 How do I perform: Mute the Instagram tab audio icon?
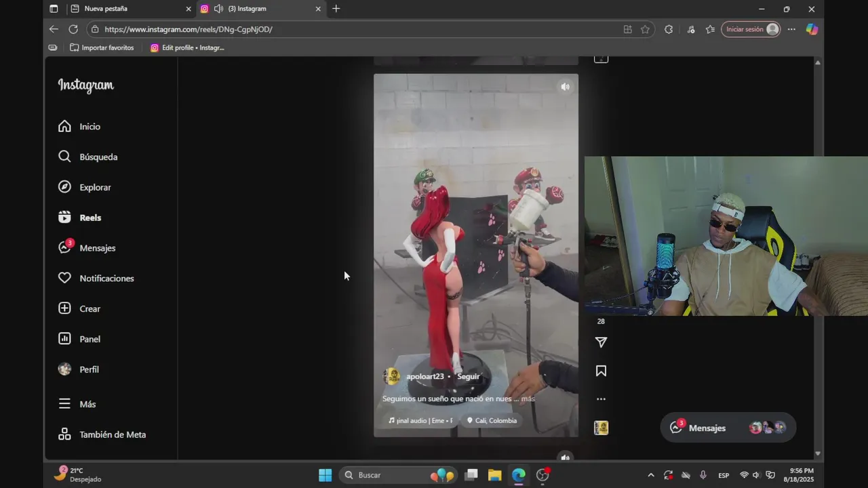click(x=218, y=9)
